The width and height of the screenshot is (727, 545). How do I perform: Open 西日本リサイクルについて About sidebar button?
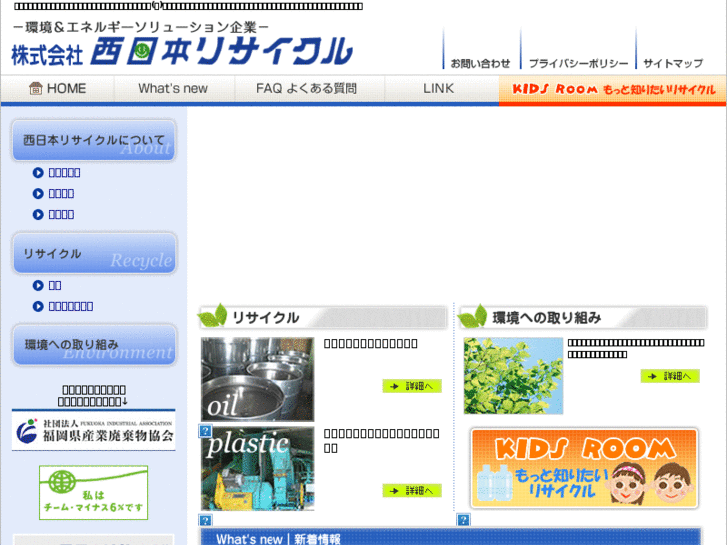click(x=94, y=141)
